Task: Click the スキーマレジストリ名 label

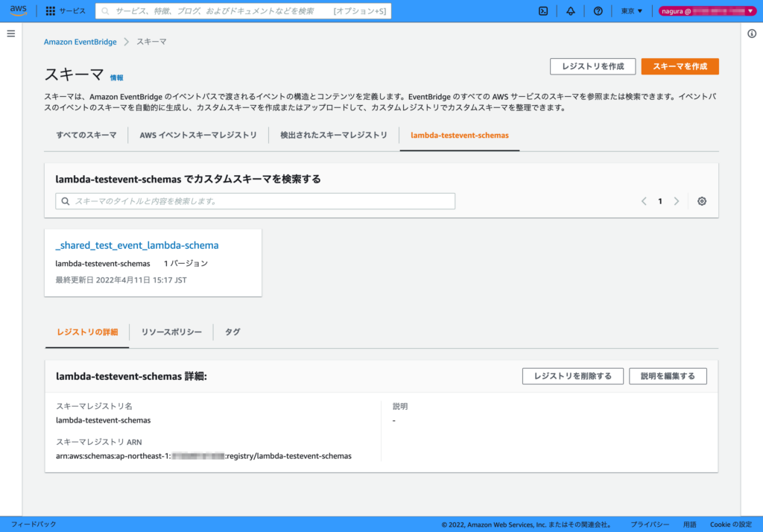Action: [94, 406]
